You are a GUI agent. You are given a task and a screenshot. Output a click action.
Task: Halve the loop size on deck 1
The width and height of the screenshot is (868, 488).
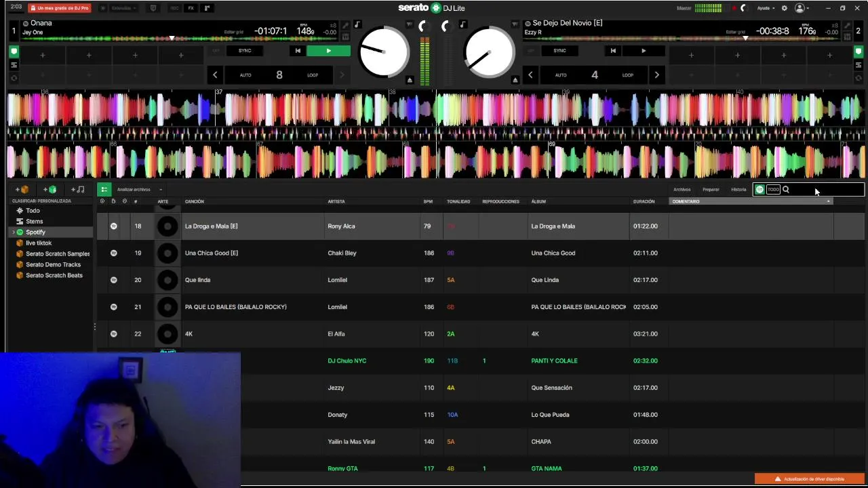[x=215, y=75]
